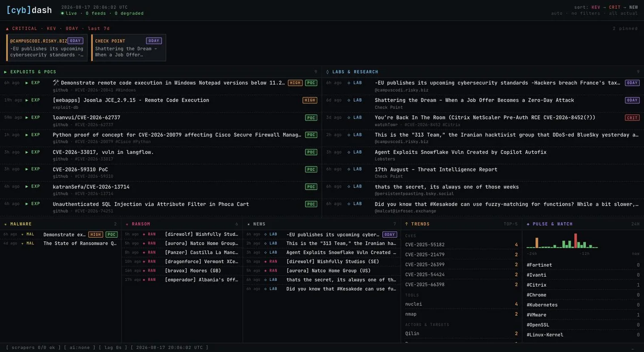The image size is (644, 352).
Task: Open the katranSefa/CVE-2026-13714 entry
Action: 161,190
